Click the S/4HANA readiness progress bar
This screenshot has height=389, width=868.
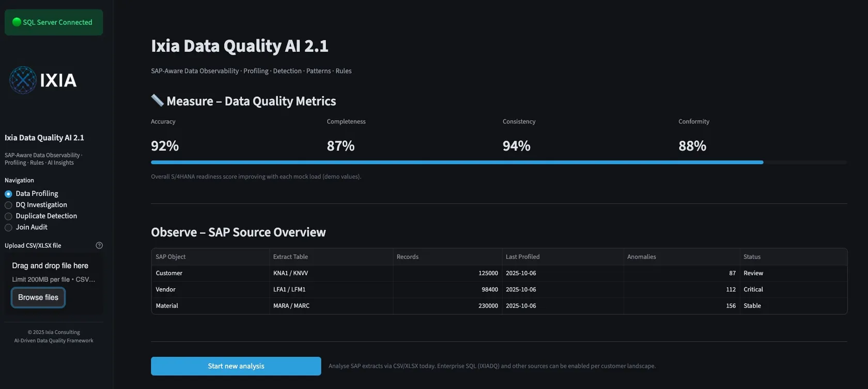[499, 162]
